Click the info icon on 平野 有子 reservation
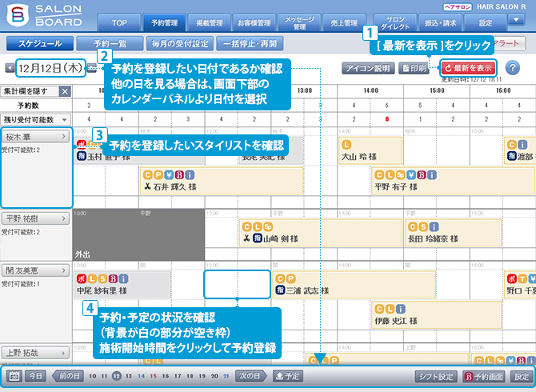536x392 pixels. coord(432,175)
